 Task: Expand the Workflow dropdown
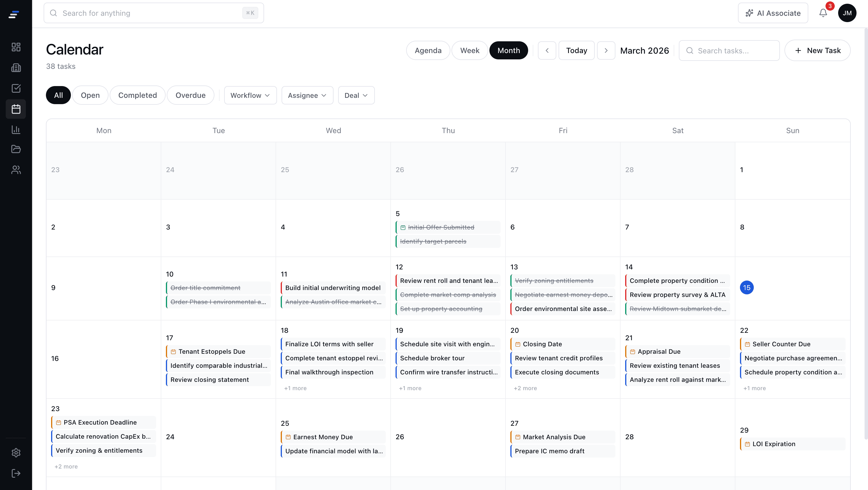pyautogui.click(x=250, y=95)
